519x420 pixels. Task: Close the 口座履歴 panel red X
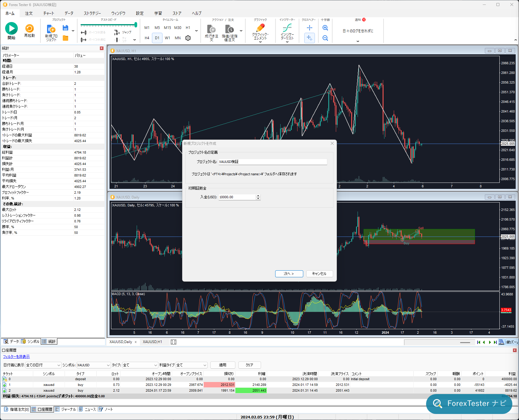pos(515,350)
